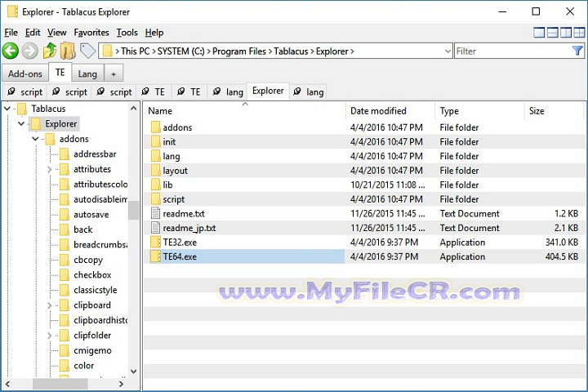
Task: Click the folder icon in address bar
Action: (x=107, y=51)
